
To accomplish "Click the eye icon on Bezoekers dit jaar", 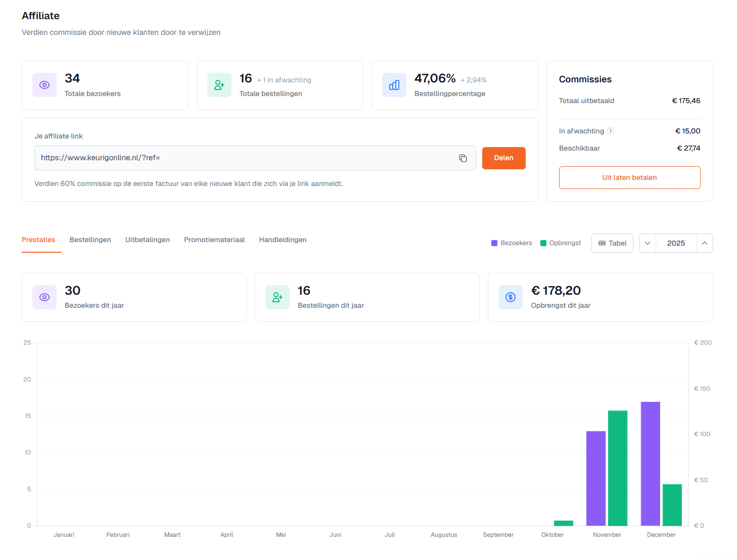I will coord(44,297).
